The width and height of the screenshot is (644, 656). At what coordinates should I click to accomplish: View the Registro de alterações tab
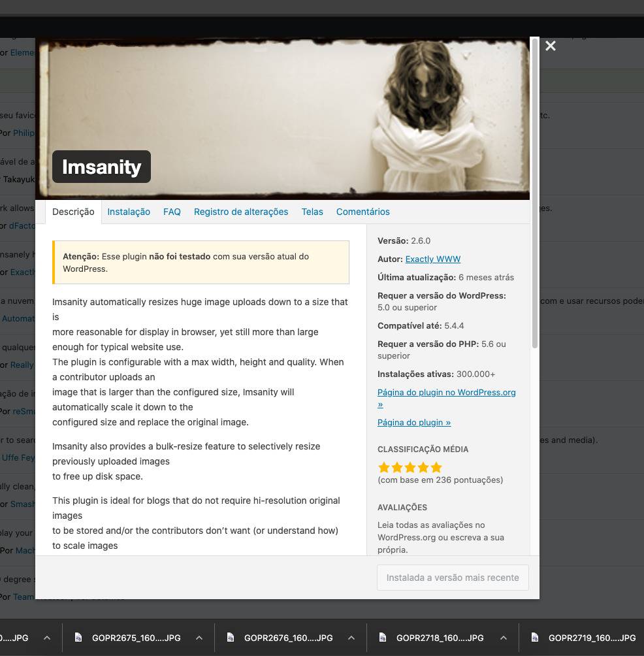point(241,212)
